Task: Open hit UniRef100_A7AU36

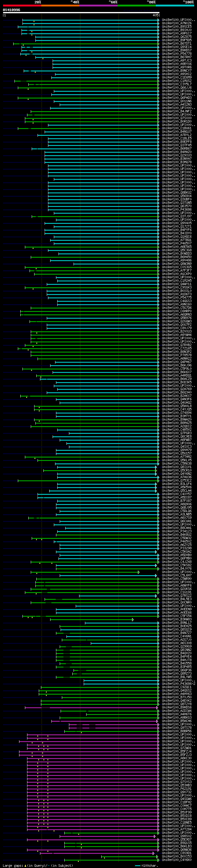Action: pos(176,477)
